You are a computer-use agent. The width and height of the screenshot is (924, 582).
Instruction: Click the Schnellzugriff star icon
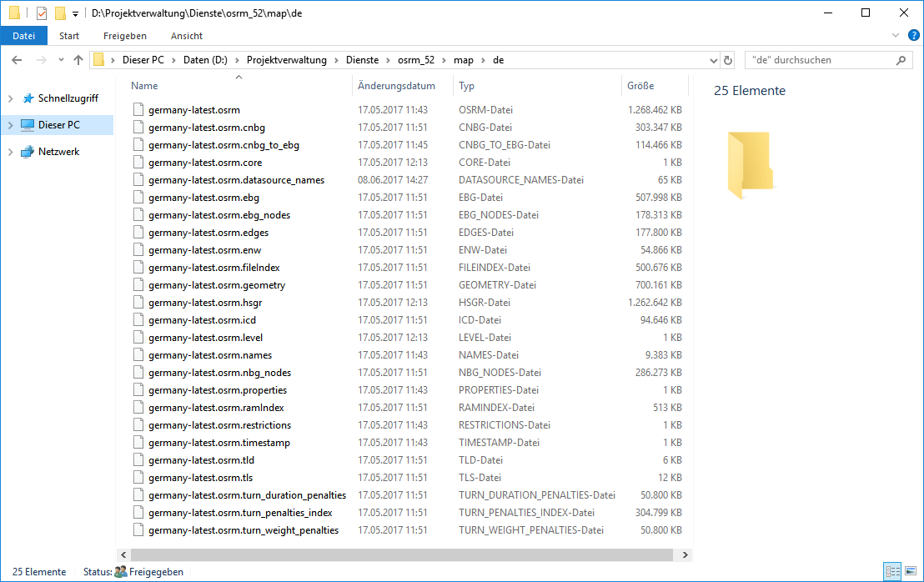pyautogui.click(x=28, y=98)
